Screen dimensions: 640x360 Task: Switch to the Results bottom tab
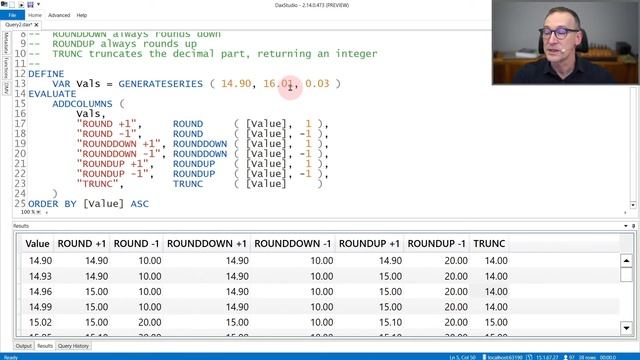pyautogui.click(x=45, y=346)
